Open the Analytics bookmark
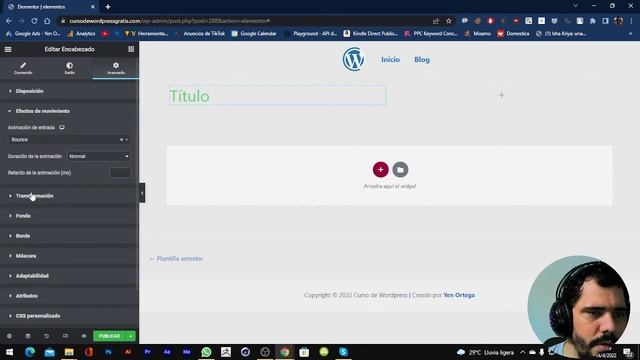The width and height of the screenshot is (640, 360). (x=81, y=33)
